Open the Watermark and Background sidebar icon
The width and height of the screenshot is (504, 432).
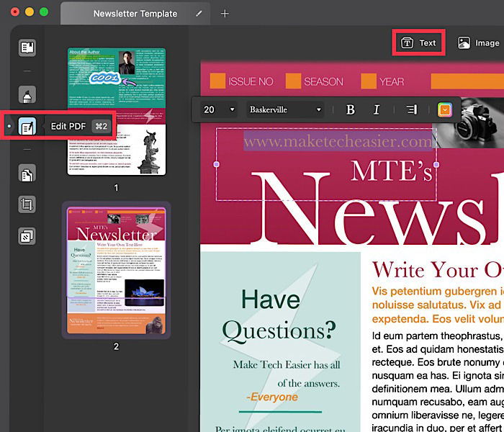coord(27,236)
